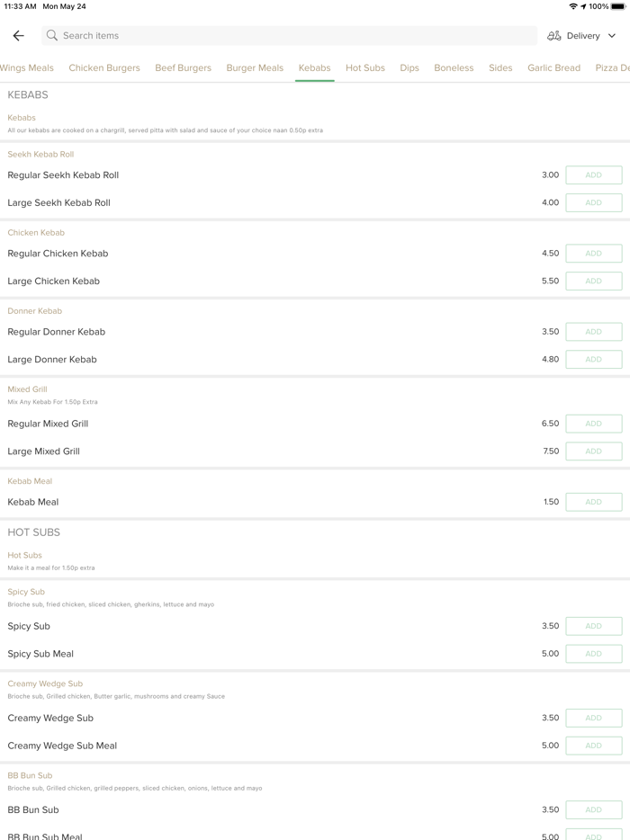630x840 pixels.
Task: Go to the Dips tab
Action: point(409,67)
